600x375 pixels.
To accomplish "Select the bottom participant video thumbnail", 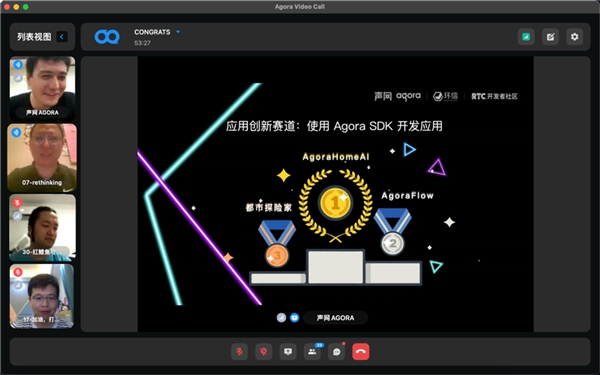I will 42,296.
